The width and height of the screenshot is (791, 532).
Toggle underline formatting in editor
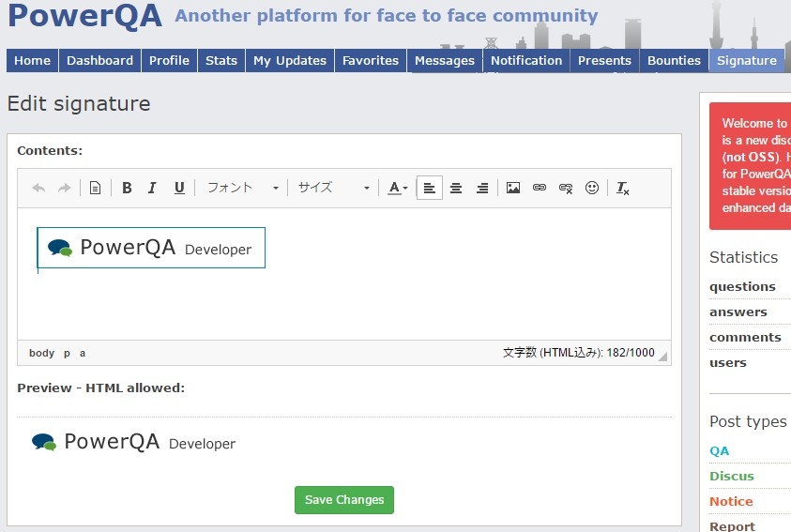tap(178, 188)
